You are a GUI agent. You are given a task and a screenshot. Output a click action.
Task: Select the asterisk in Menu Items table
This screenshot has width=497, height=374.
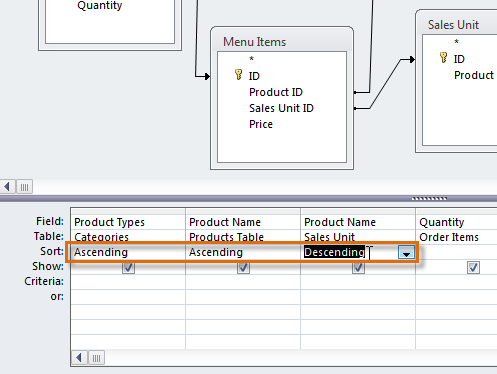[x=252, y=59]
